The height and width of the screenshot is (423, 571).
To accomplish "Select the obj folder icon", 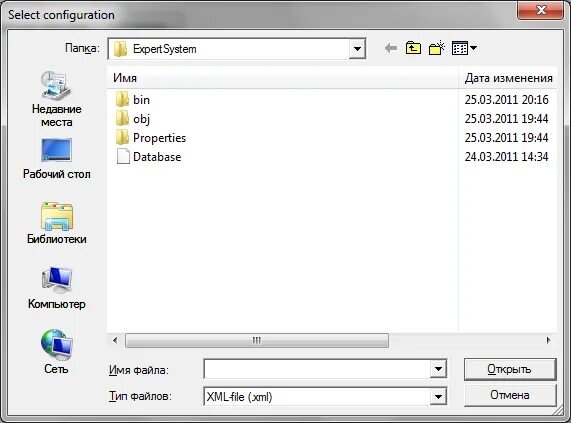I will [122, 118].
